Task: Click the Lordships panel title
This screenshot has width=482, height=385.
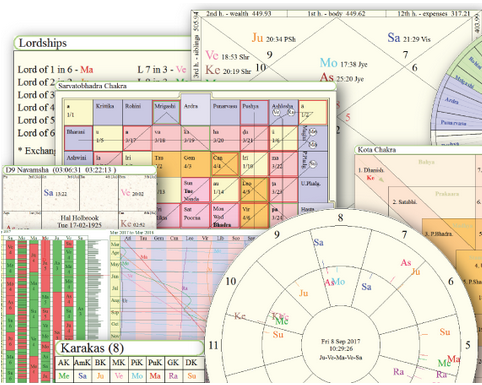Action: coord(43,43)
